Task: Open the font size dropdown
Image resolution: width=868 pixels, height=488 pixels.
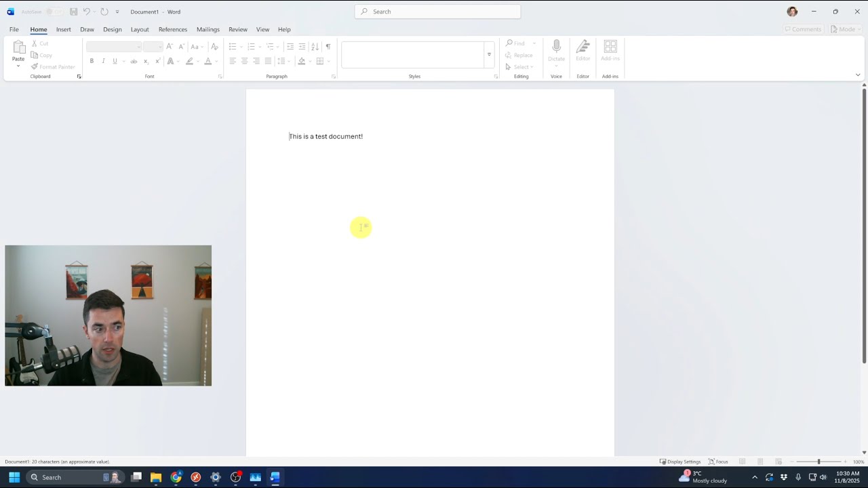Action: pos(160,47)
